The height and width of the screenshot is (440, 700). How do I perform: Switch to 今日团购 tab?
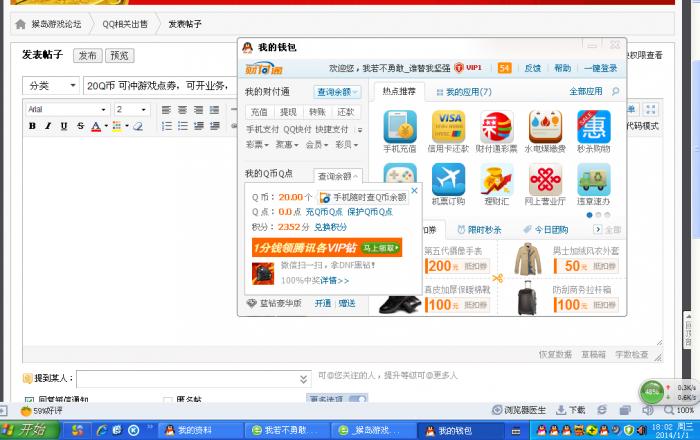click(546, 230)
